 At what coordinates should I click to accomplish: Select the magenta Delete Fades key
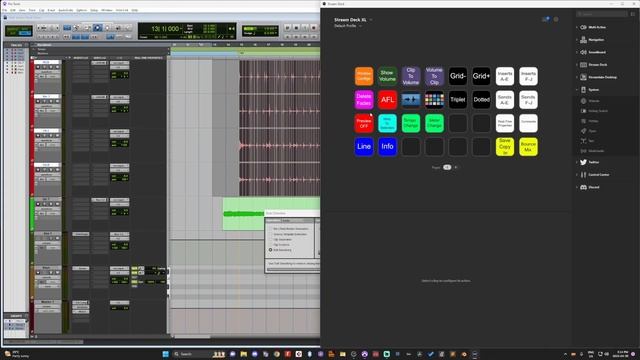(364, 100)
